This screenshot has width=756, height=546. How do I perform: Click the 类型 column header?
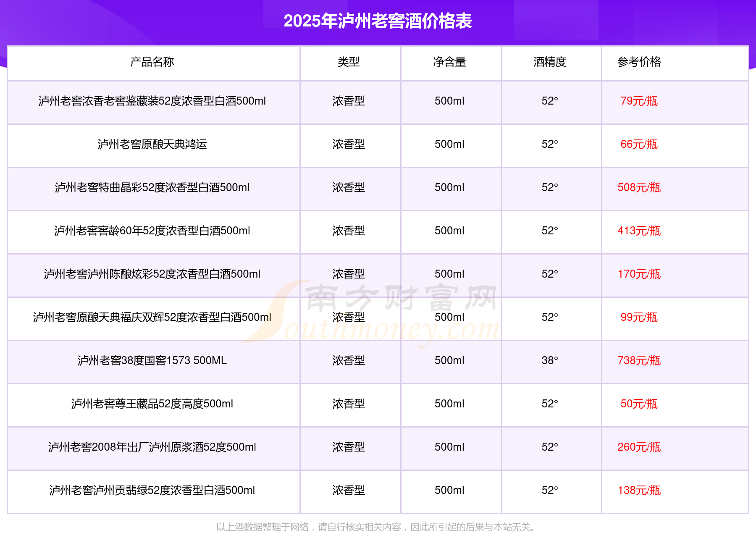pos(349,62)
